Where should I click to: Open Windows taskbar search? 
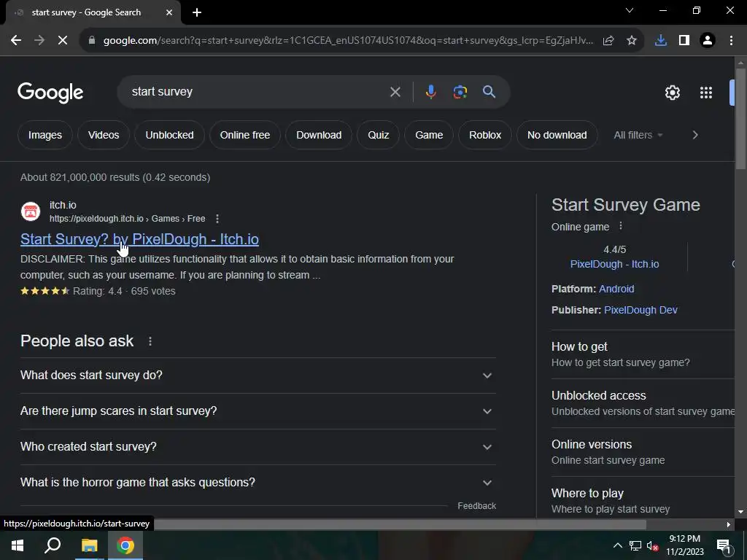point(53,545)
